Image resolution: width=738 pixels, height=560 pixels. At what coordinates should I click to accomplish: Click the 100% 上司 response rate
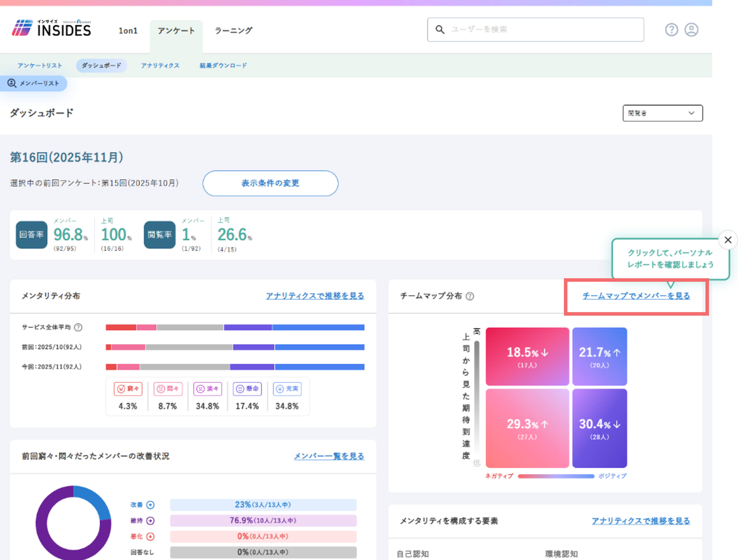(x=116, y=234)
